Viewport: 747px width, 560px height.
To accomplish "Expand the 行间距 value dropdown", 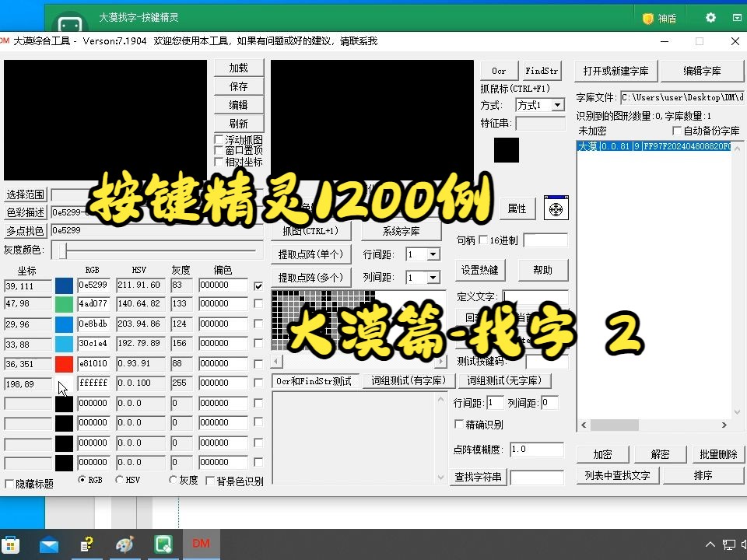I will [x=433, y=254].
